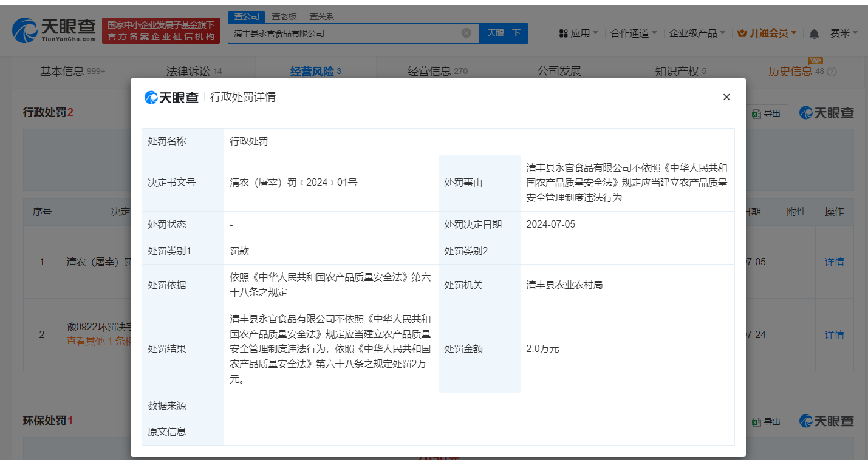This screenshot has height=460, width=868.
Task: Click the VIP badge on 历史信息 tab
Action: (x=815, y=61)
